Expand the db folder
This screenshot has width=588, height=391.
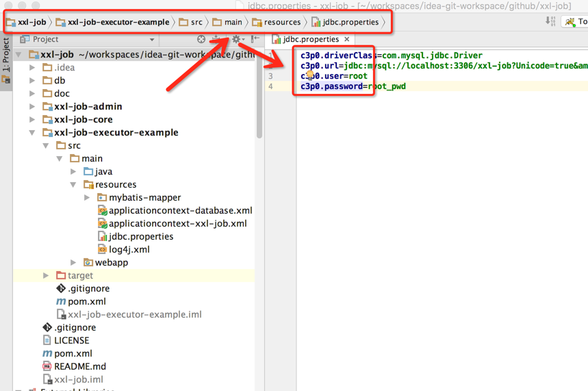tap(32, 80)
